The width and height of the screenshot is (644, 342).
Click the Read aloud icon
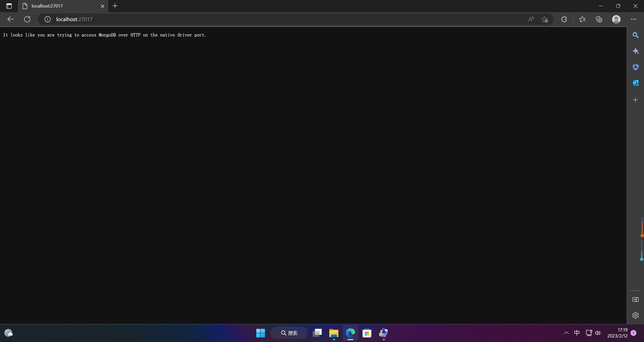pos(531,19)
